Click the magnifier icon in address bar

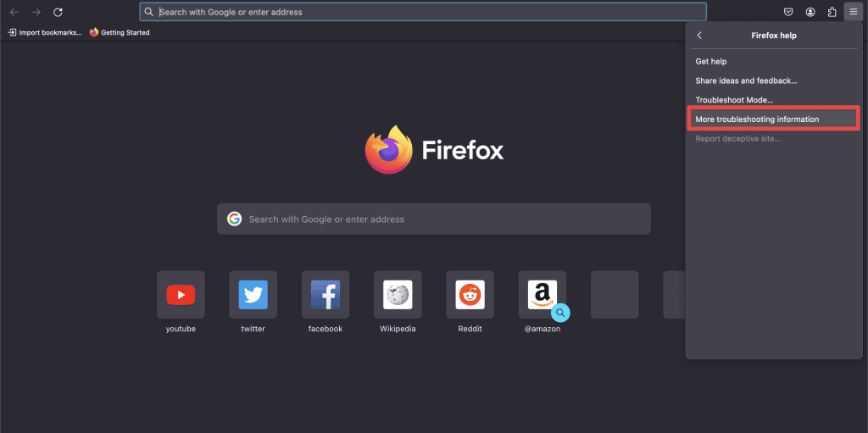tap(148, 12)
